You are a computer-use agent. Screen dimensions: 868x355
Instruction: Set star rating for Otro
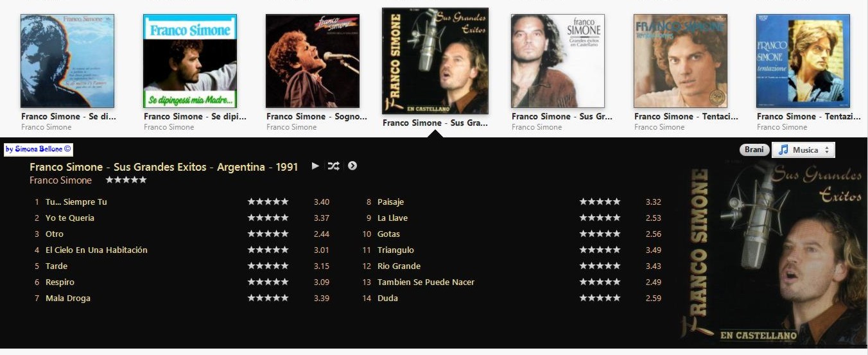[x=268, y=234]
